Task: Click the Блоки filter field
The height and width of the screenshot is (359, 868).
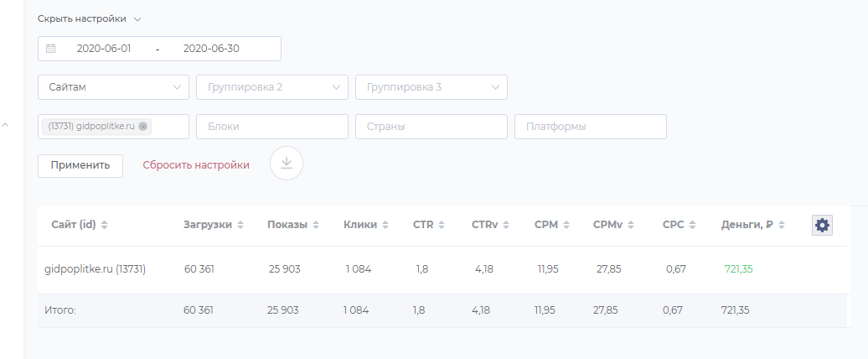Action: point(272,127)
